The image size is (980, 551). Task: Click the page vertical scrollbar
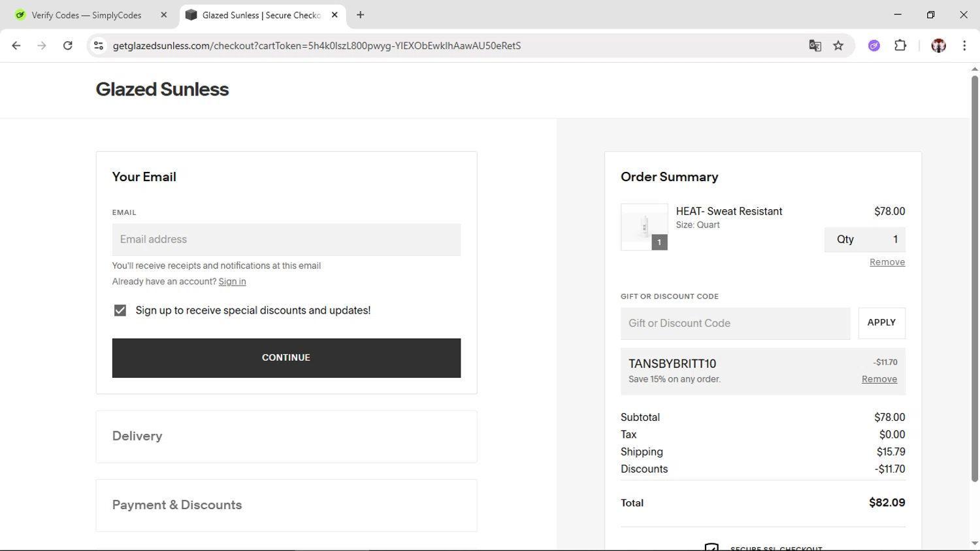[x=974, y=278]
